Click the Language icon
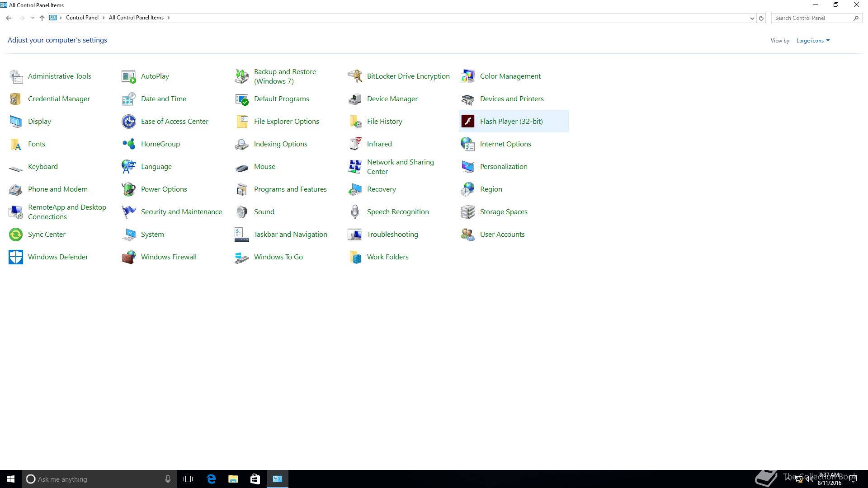The width and height of the screenshot is (868, 488). 129,167
